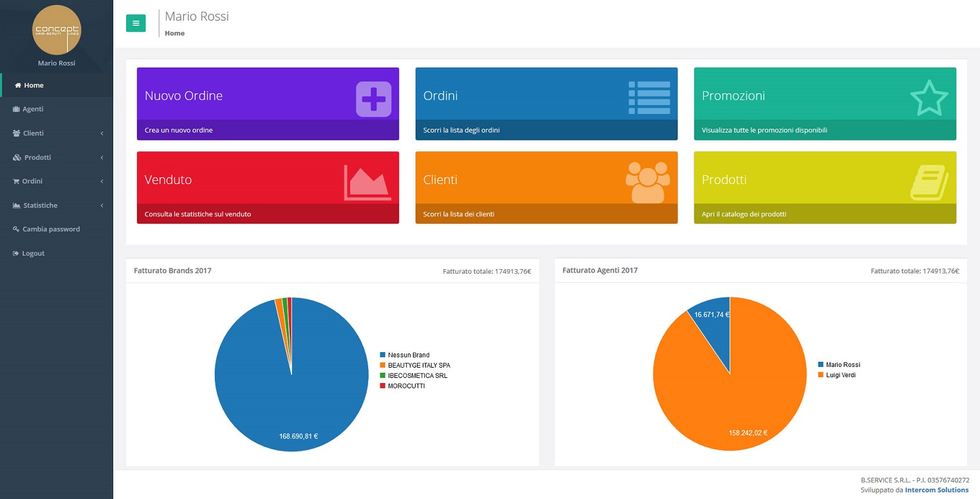Click the list icon on Ordini tile
Screen dimensions: 980x499
click(x=649, y=98)
